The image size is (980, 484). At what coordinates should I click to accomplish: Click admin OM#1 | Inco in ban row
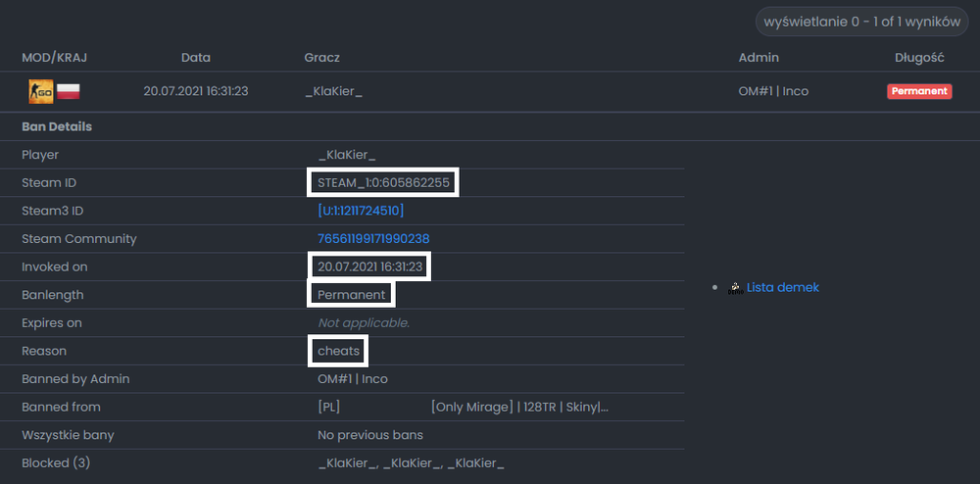[x=773, y=91]
